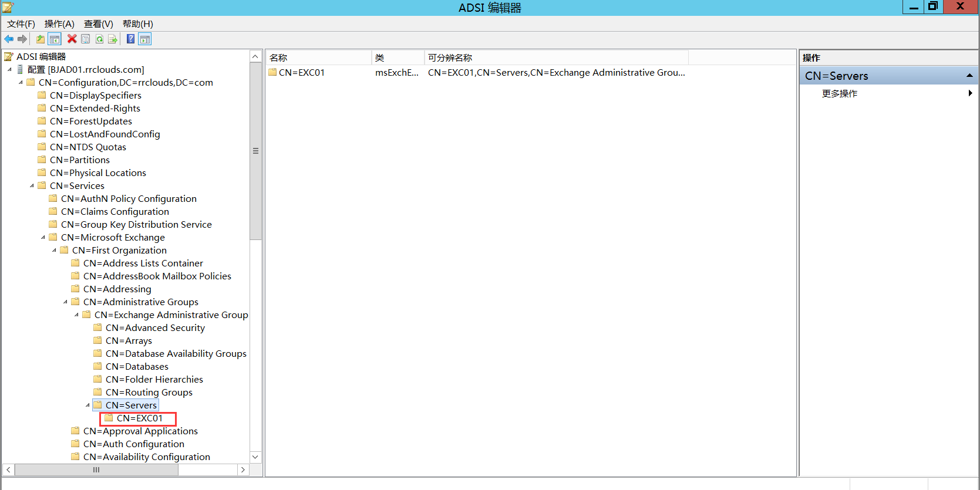Click folder icon next to CN=Partitions

42,160
